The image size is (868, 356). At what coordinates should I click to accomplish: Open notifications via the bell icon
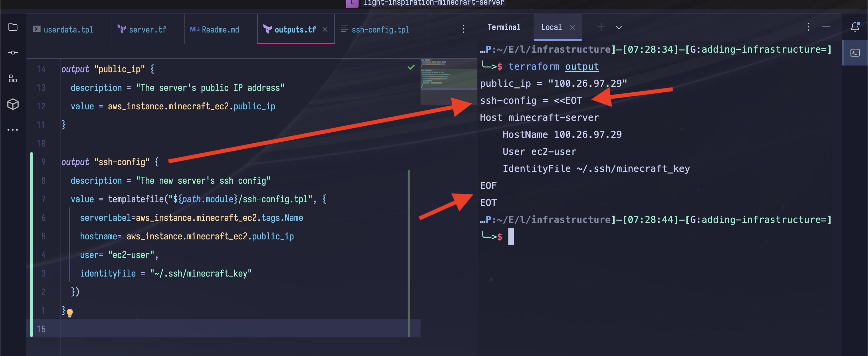[856, 27]
